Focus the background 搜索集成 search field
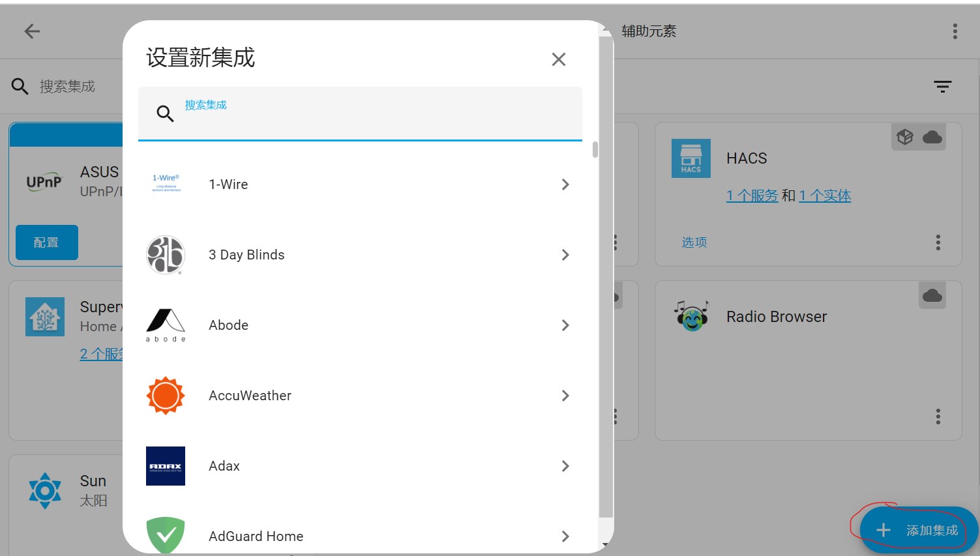The height and width of the screenshot is (556, 980). [x=67, y=86]
